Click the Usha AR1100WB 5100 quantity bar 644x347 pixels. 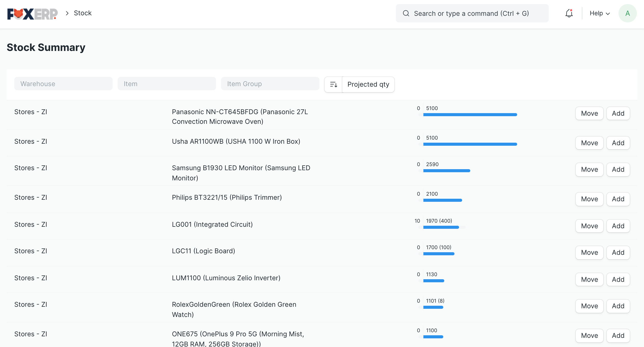click(x=470, y=144)
